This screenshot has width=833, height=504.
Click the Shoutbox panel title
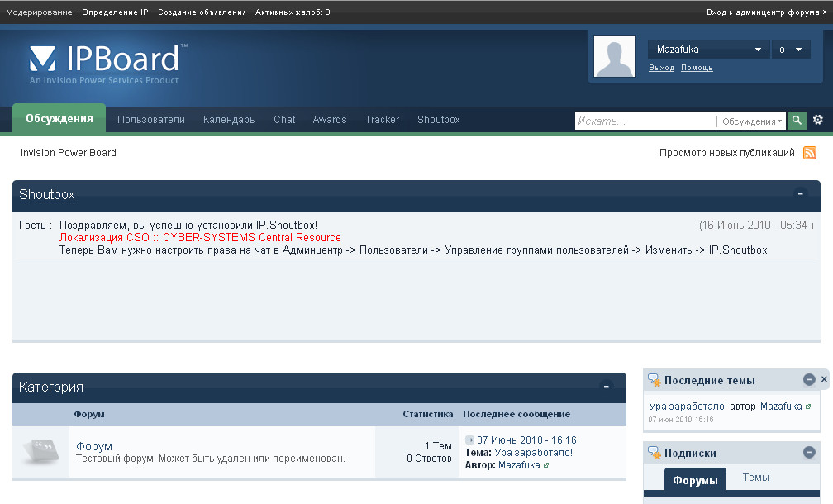tap(47, 194)
